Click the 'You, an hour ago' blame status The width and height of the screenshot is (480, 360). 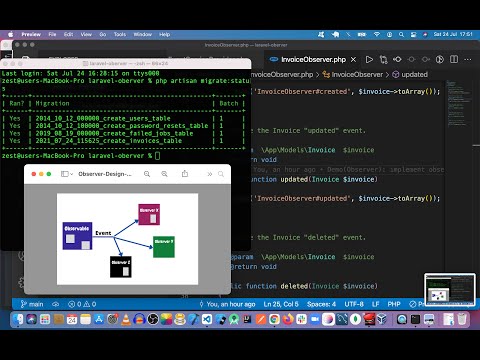(x=227, y=304)
